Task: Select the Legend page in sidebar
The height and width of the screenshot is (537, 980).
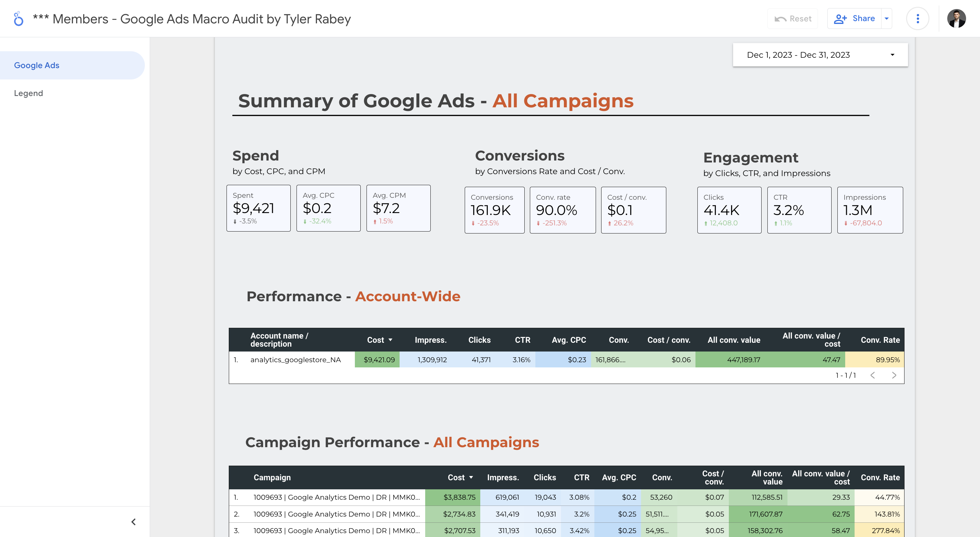Action: [29, 93]
